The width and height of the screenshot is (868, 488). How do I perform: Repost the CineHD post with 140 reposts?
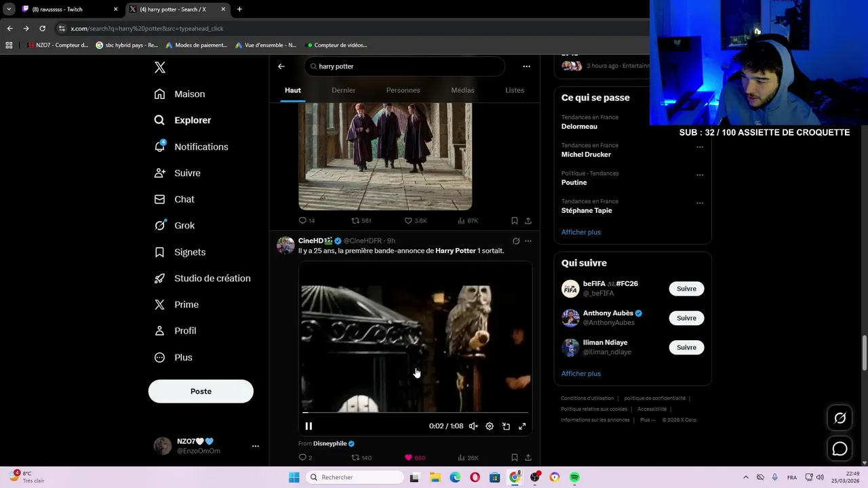[x=361, y=458]
